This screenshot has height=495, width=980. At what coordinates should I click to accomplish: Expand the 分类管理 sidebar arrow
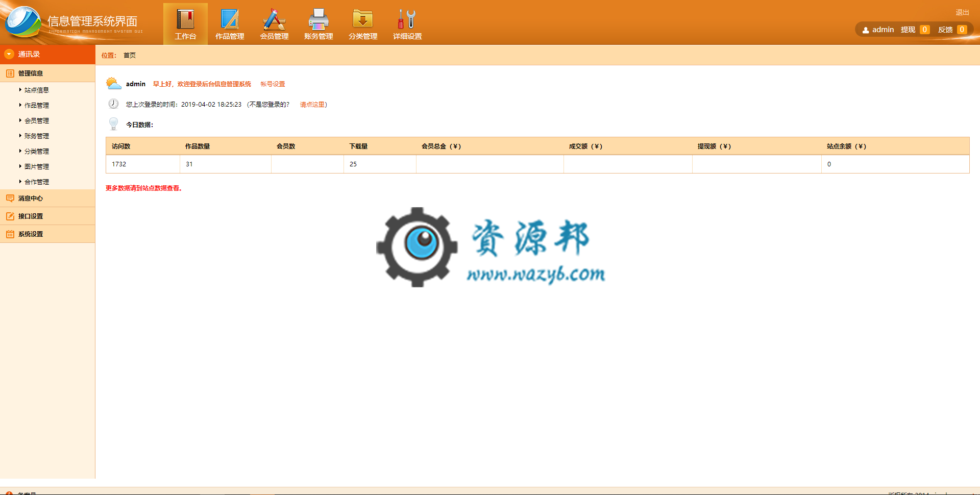tap(20, 151)
